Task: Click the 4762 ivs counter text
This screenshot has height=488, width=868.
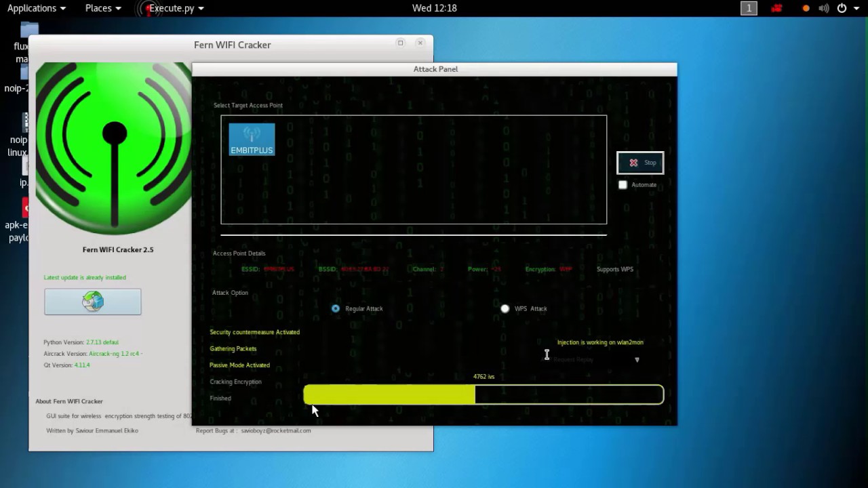Action: click(x=484, y=376)
